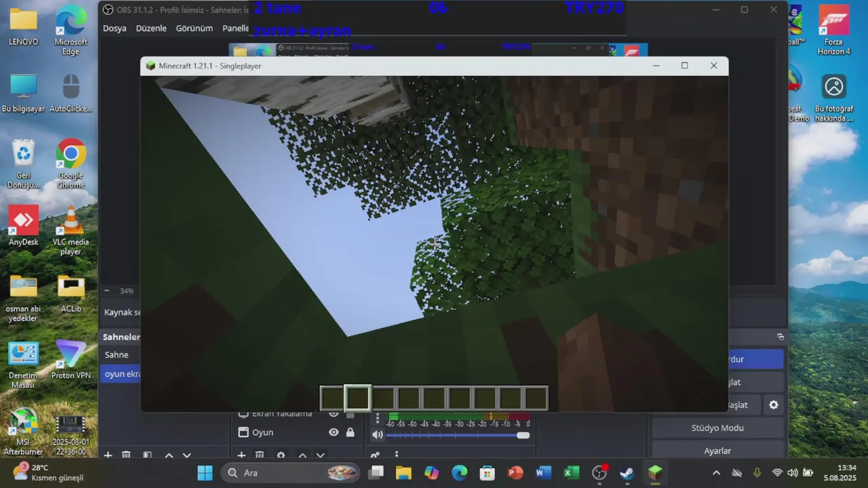The height and width of the screenshot is (488, 868).
Task: Adjust the OBS mixer volume slider
Action: [x=458, y=435]
